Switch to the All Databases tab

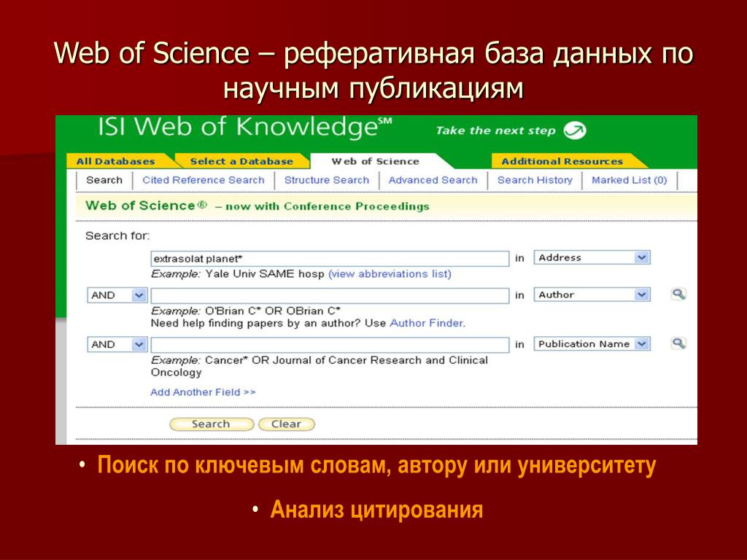click(x=116, y=161)
